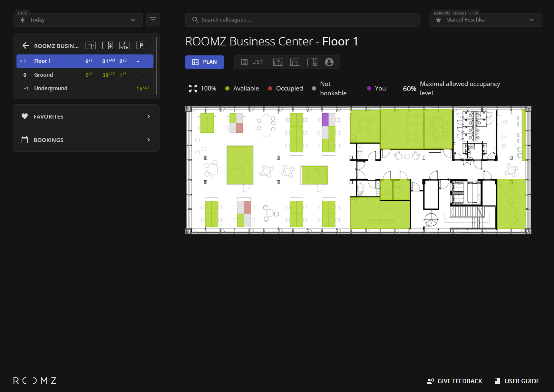The height and width of the screenshot is (392, 554).
Task: Open the filter options icon next to the date
Action: (x=153, y=20)
